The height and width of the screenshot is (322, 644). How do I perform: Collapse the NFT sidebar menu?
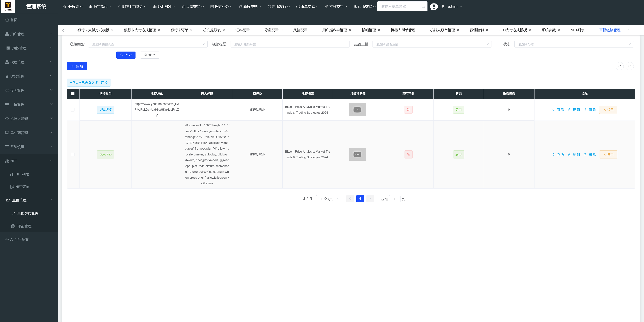click(29, 161)
